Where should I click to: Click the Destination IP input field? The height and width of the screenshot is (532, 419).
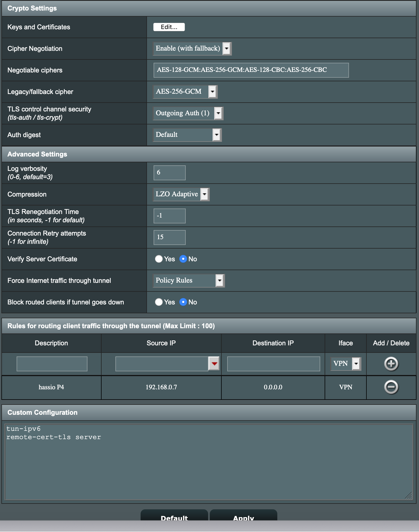pos(273,364)
